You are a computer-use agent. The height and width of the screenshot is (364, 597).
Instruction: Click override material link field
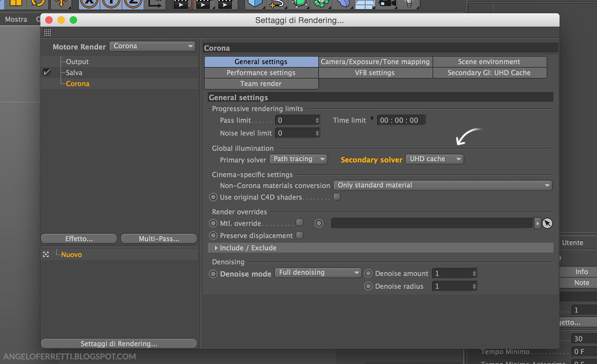pos(432,223)
